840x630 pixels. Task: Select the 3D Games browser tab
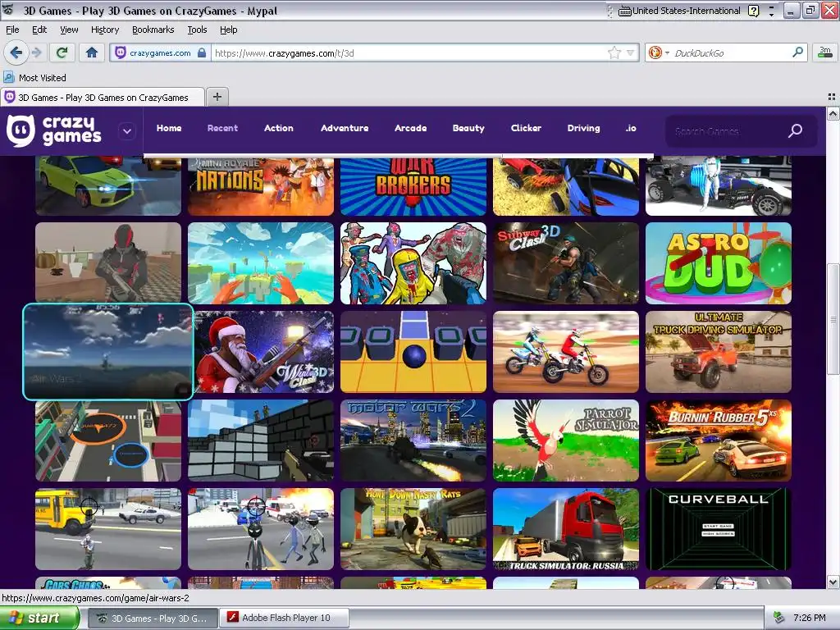(103, 98)
